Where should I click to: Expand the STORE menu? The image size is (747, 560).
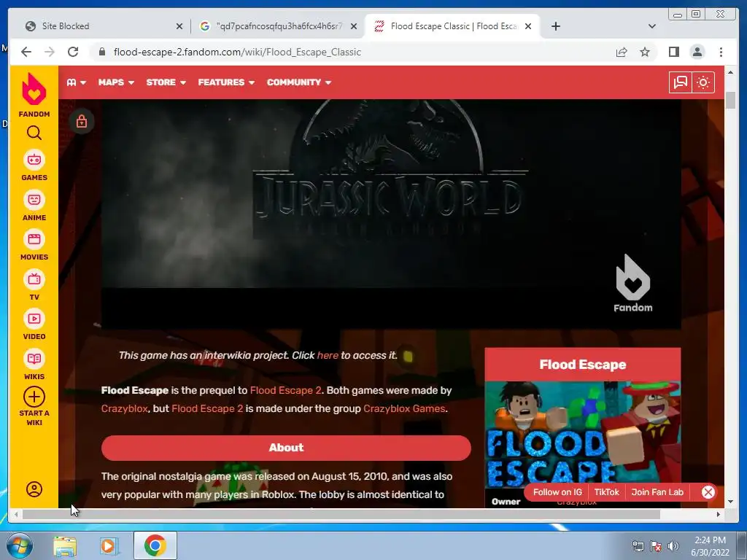click(166, 82)
